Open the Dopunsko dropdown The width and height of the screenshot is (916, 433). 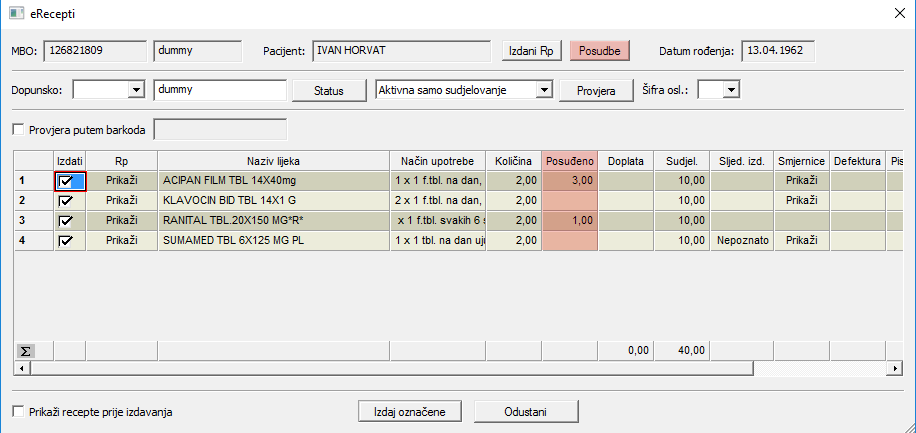click(x=136, y=90)
